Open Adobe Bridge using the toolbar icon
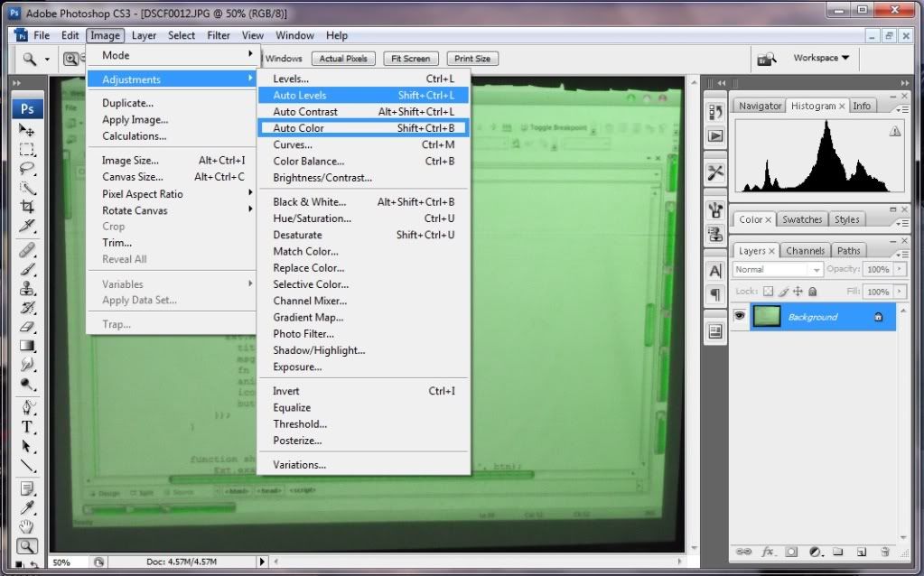 pos(766,59)
